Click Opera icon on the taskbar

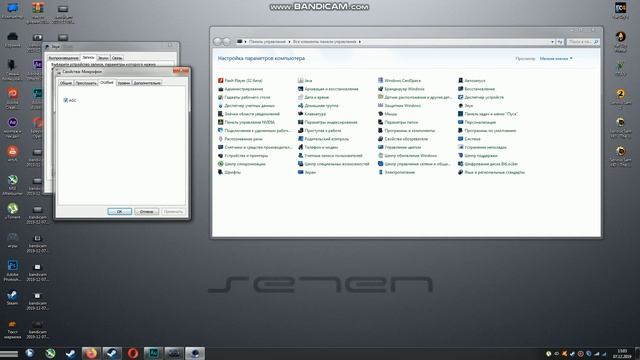[x=133, y=353]
